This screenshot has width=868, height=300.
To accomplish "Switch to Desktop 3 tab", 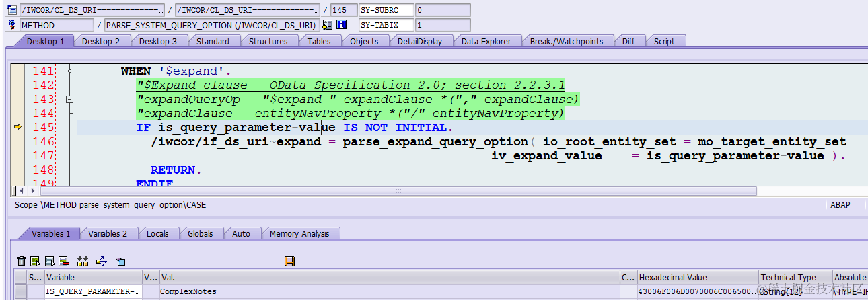I will pyautogui.click(x=158, y=41).
